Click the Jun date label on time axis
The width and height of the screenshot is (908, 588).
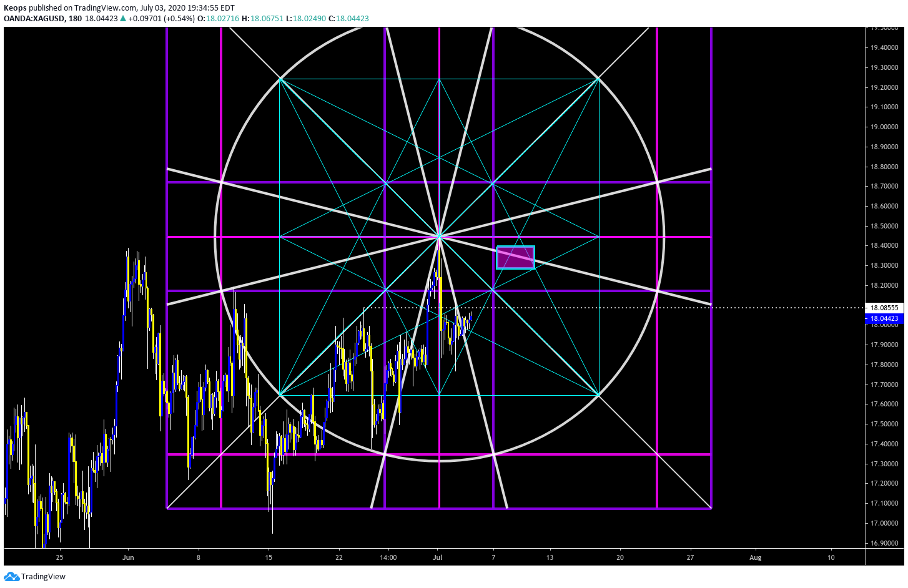[x=128, y=557]
